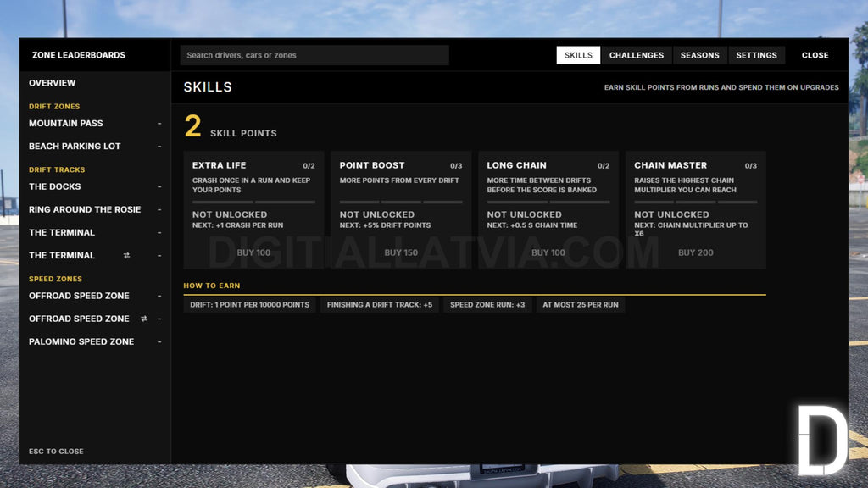Open the Skills tab

coord(578,55)
